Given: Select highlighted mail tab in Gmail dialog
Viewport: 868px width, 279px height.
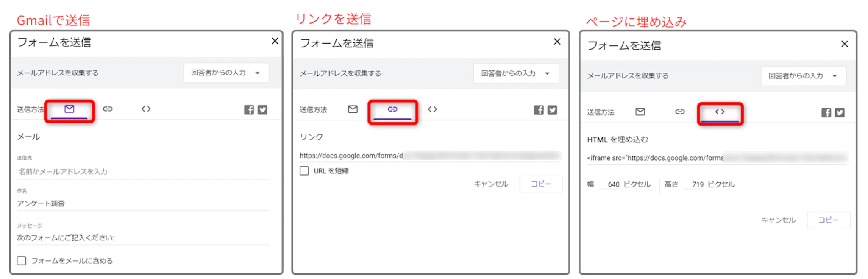Looking at the screenshot, I should pyautogui.click(x=70, y=109).
